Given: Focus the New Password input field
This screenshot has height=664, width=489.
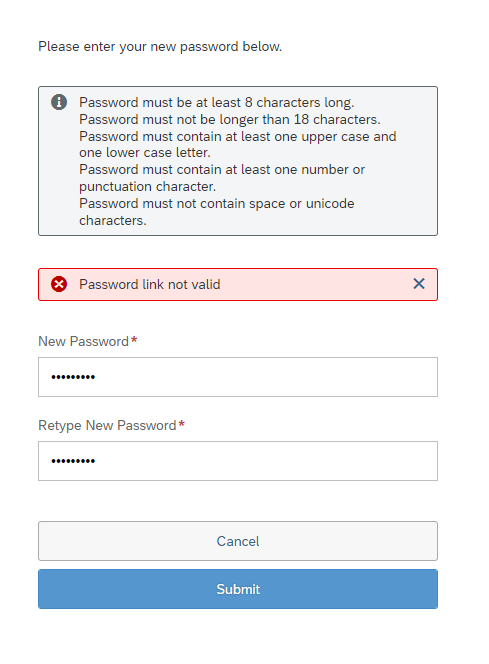Looking at the screenshot, I should coord(238,377).
